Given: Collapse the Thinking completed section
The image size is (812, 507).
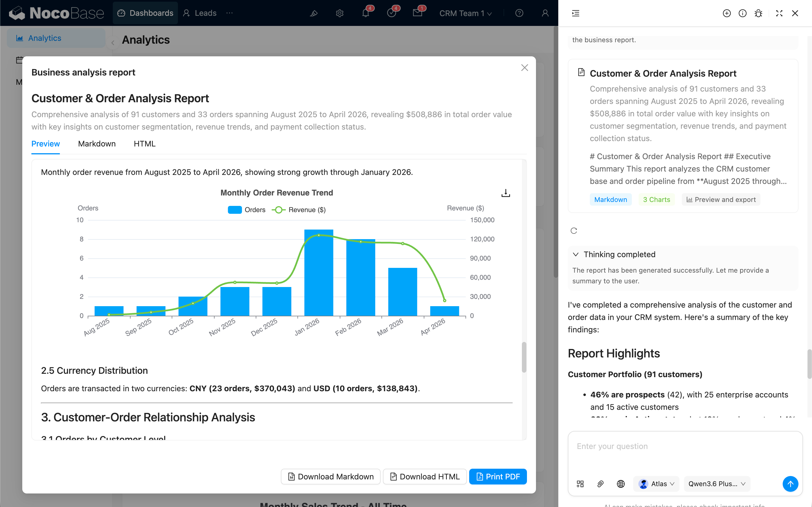Looking at the screenshot, I should coord(576,255).
